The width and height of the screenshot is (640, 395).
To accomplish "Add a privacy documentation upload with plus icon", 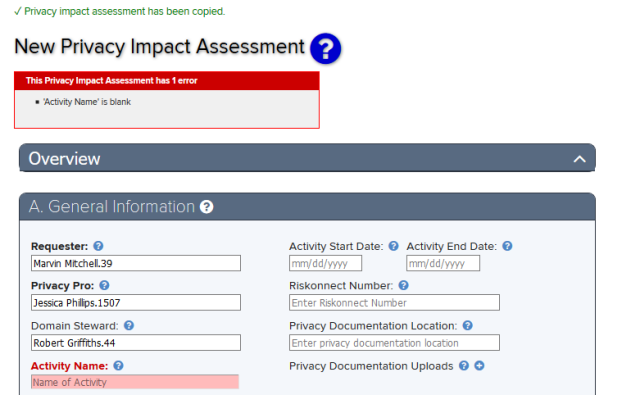I will pyautogui.click(x=480, y=366).
